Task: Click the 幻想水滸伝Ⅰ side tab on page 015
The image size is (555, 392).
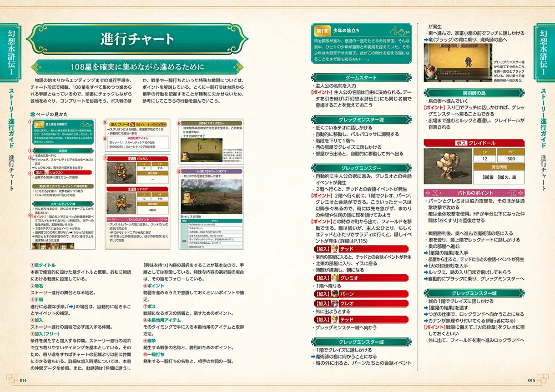Action: [x=544, y=52]
